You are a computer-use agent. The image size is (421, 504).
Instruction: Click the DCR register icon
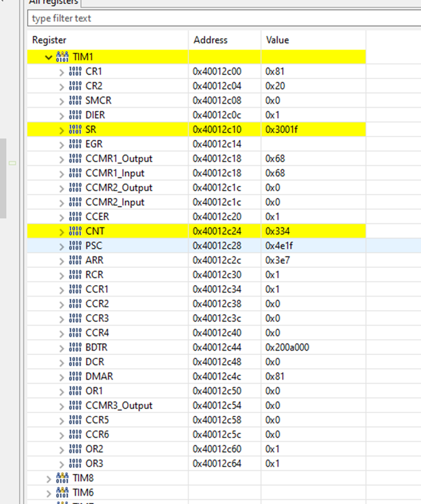75,362
